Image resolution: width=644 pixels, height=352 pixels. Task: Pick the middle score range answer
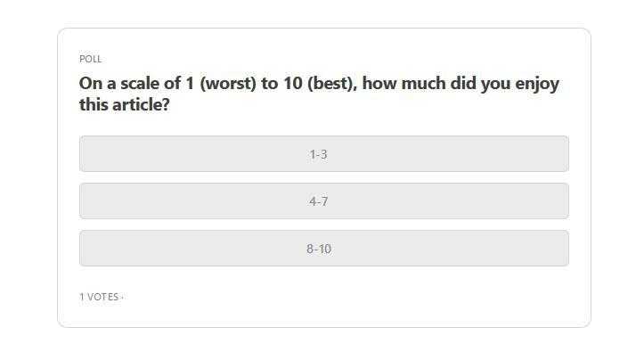(324, 201)
